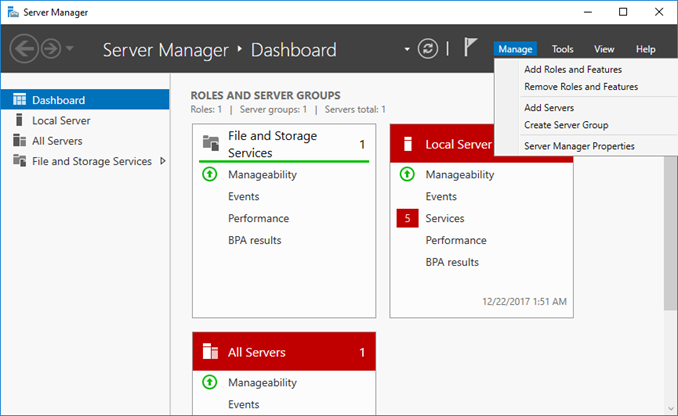Open the Help menu
The height and width of the screenshot is (416, 678).
point(645,49)
